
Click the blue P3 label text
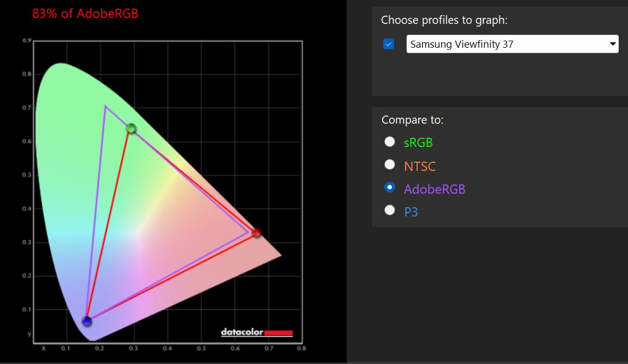point(411,212)
